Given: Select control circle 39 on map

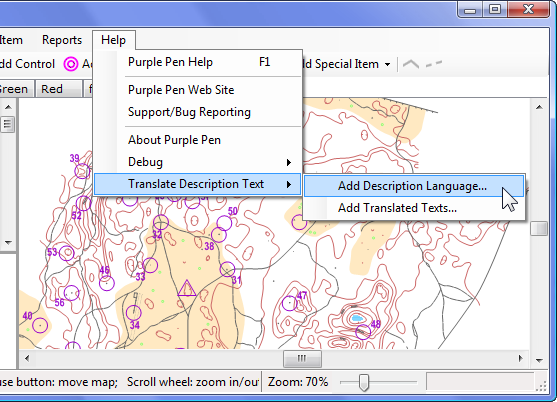Looking at the screenshot, I should point(82,171).
